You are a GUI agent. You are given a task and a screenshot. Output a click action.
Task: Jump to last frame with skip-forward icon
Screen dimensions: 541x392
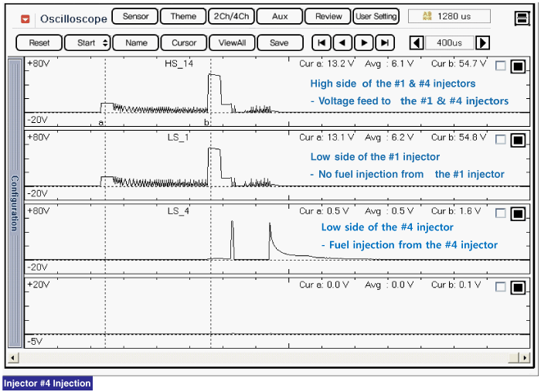click(x=384, y=43)
